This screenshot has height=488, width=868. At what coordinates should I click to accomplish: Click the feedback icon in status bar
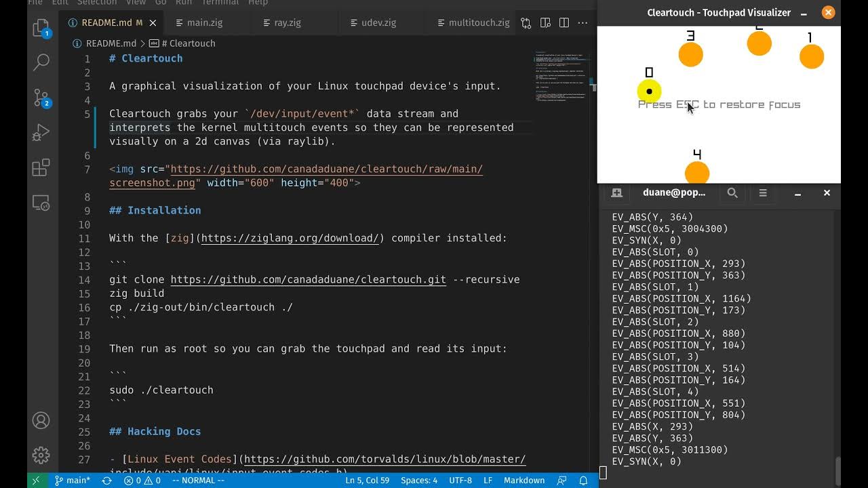click(561, 481)
